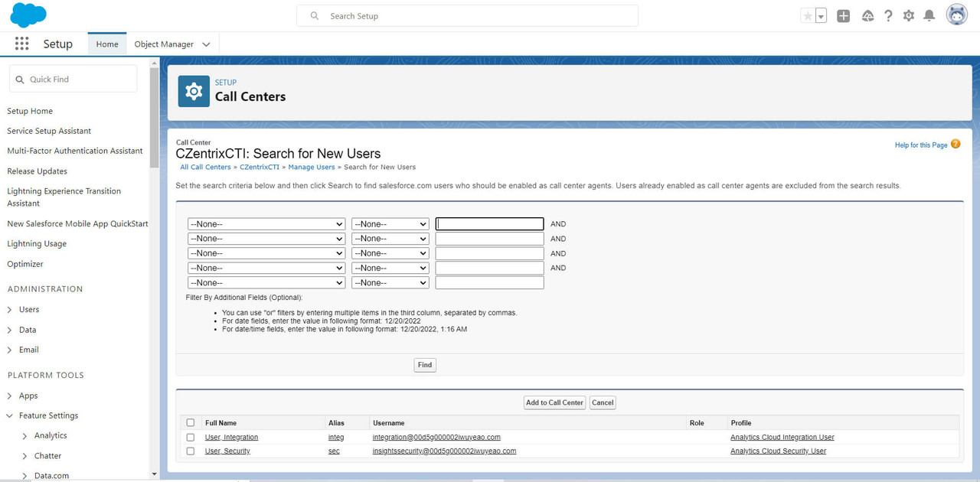Open the Salesforce Help question mark

pyautogui.click(x=888, y=16)
